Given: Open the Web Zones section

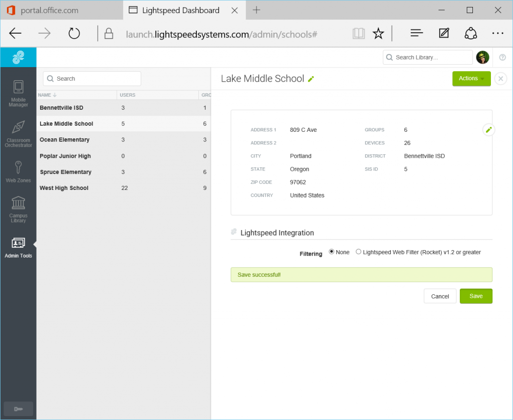Looking at the screenshot, I should pyautogui.click(x=19, y=172).
